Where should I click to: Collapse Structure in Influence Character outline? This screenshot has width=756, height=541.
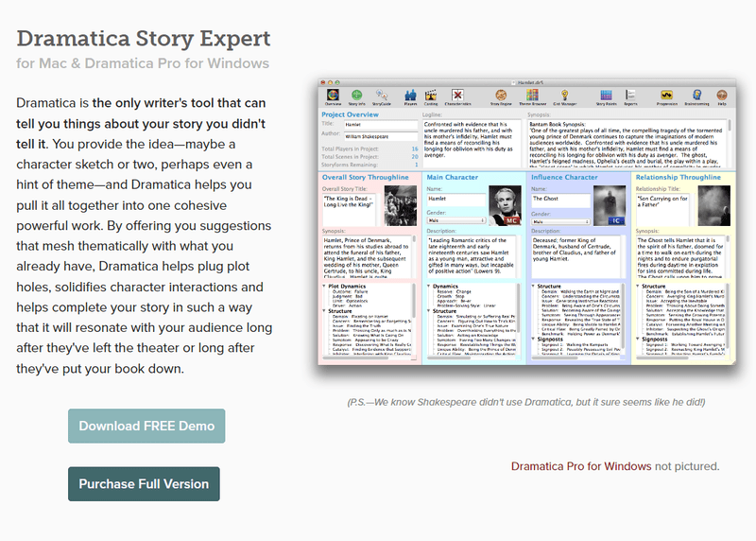tap(533, 287)
